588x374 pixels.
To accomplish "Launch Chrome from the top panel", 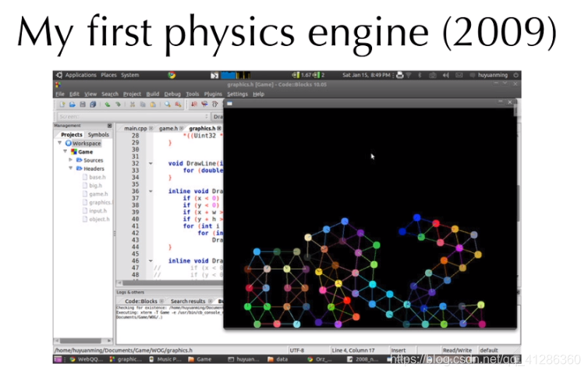I will tap(172, 75).
